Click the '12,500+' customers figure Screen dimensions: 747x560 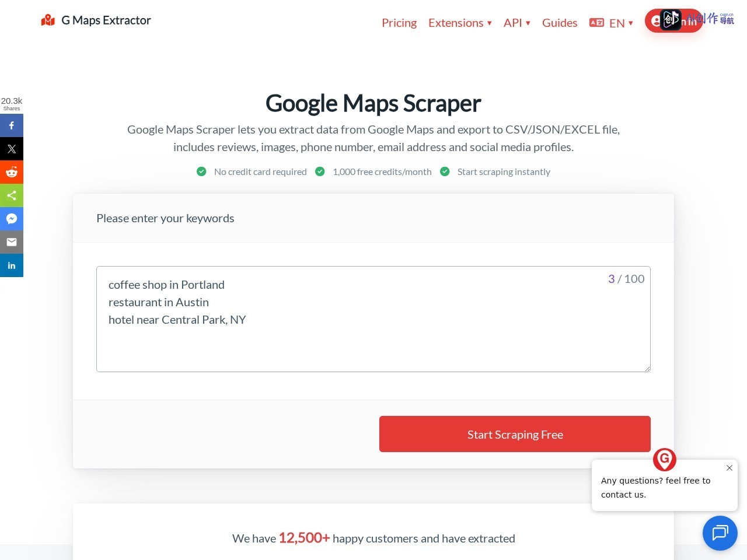304,538
